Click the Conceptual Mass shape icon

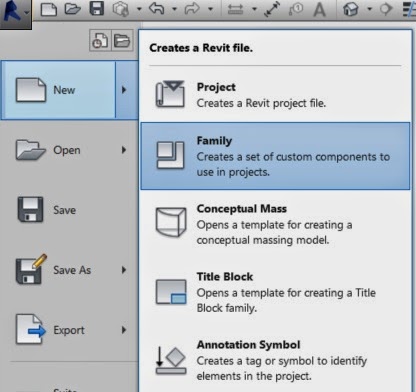(x=171, y=222)
